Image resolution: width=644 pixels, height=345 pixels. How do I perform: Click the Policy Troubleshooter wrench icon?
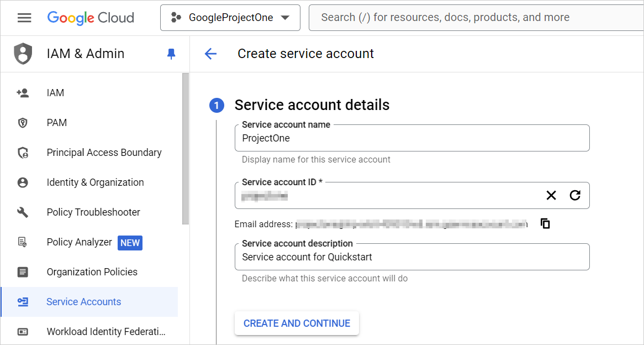click(x=23, y=212)
